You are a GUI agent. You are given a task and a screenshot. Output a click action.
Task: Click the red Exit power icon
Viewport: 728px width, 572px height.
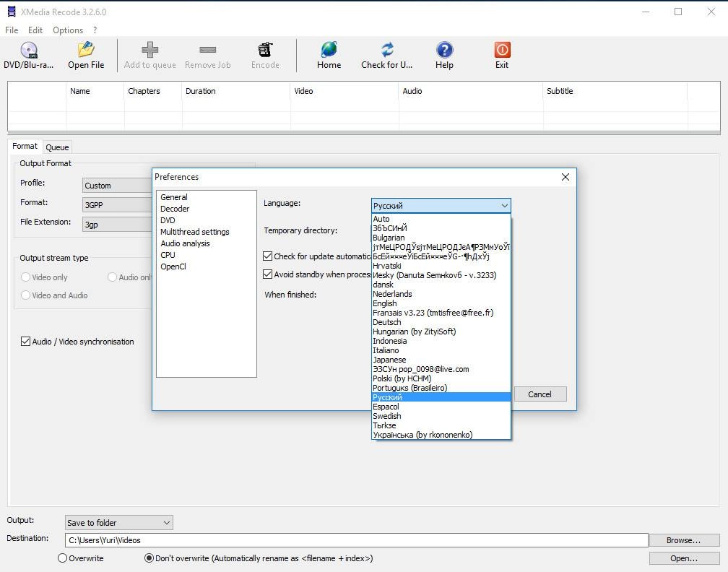pos(502,50)
